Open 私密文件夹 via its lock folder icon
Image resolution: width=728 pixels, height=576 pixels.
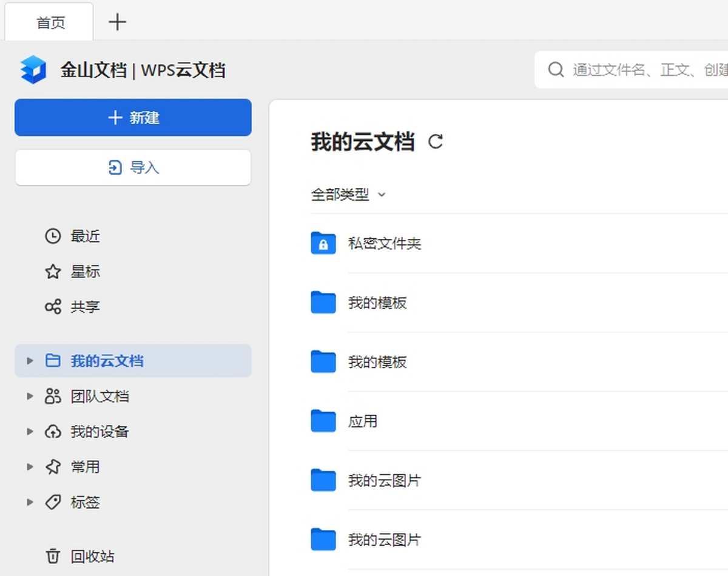(323, 243)
